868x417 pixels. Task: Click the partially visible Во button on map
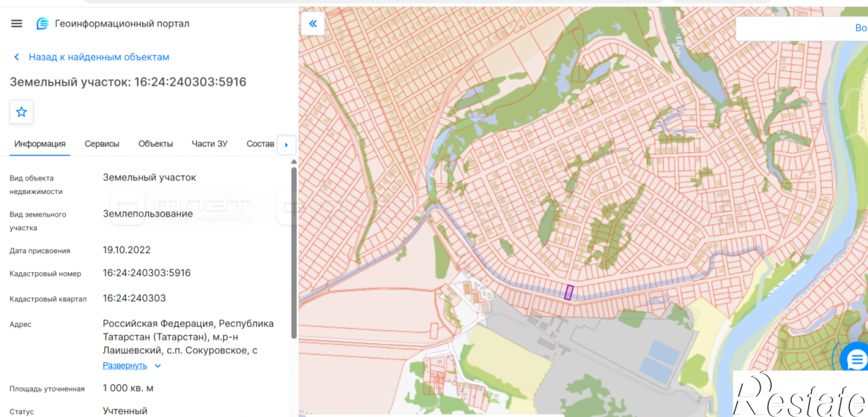coord(861,28)
